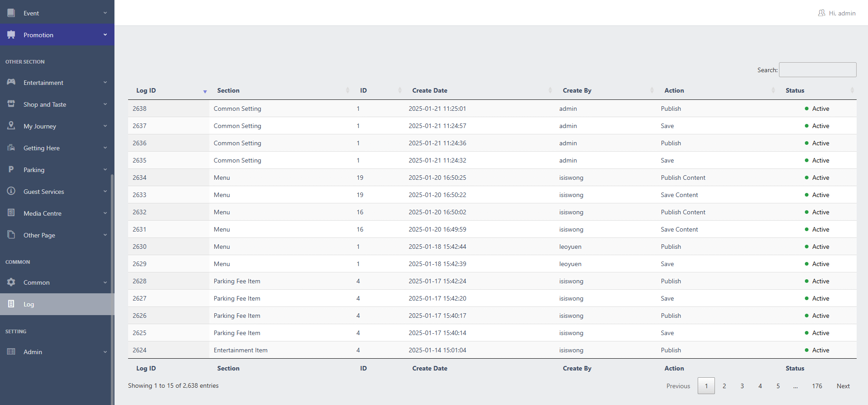The width and height of the screenshot is (868, 405).
Task: Expand the Promotion menu chevron
Action: (105, 35)
